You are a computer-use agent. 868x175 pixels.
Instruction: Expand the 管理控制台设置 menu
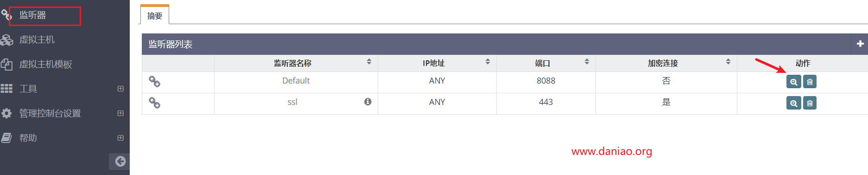tap(120, 113)
